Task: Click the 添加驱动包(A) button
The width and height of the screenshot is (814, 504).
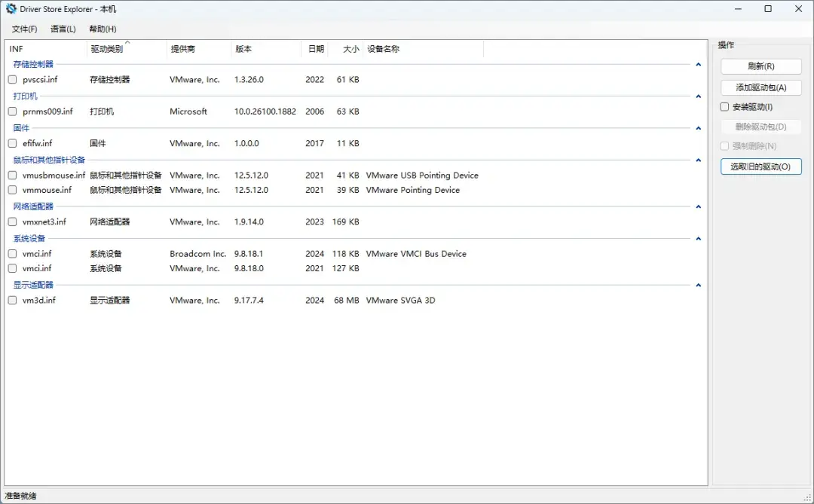Action: tap(761, 87)
